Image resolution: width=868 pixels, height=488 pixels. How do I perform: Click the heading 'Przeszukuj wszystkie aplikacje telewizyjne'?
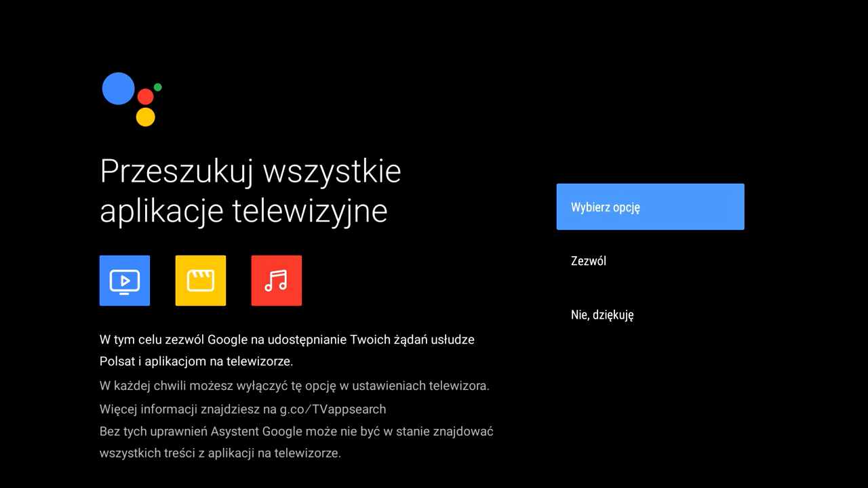250,191
